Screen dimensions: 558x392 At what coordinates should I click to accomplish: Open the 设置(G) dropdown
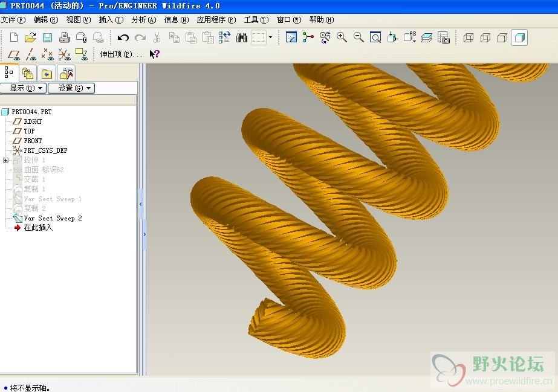tap(71, 88)
